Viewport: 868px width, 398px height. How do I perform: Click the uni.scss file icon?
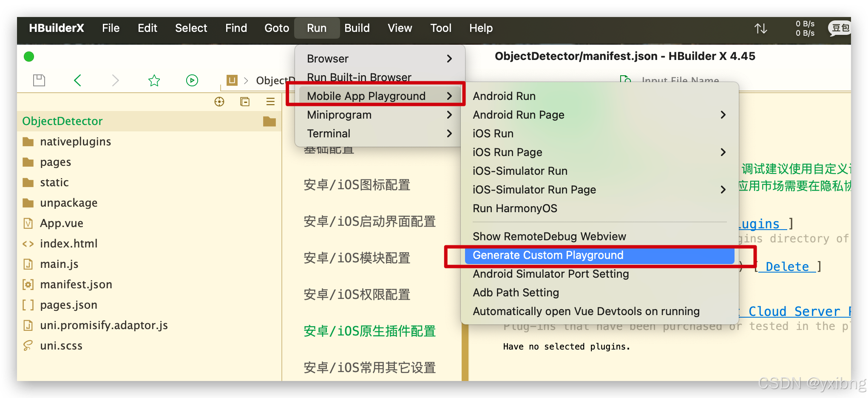28,346
